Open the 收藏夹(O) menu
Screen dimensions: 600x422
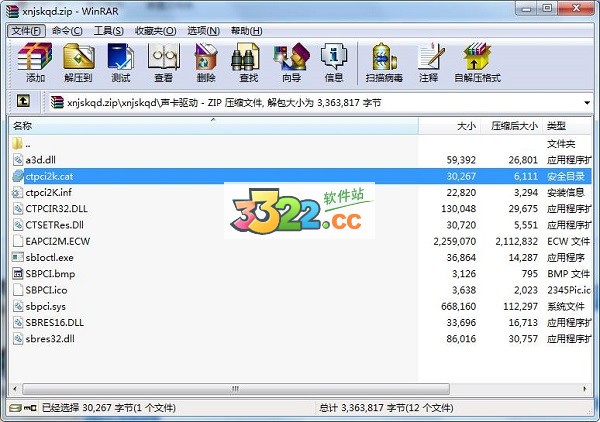[155, 31]
